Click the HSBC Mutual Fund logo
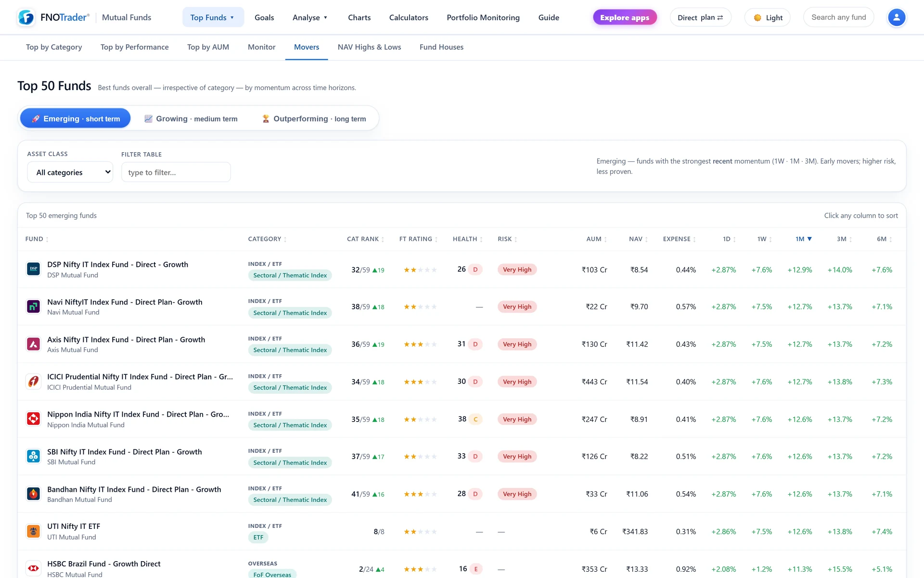This screenshot has height=578, width=924. pyautogui.click(x=33, y=568)
